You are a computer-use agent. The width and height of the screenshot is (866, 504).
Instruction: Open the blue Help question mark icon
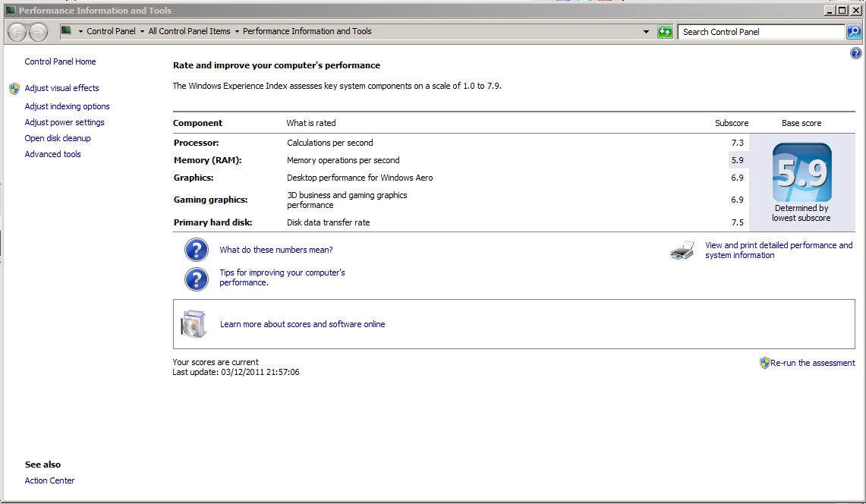point(855,53)
